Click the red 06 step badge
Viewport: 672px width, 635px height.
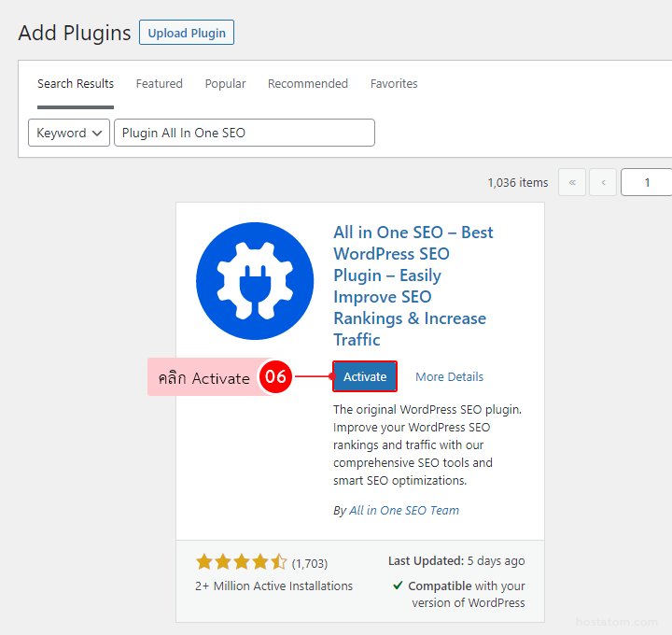coord(275,377)
